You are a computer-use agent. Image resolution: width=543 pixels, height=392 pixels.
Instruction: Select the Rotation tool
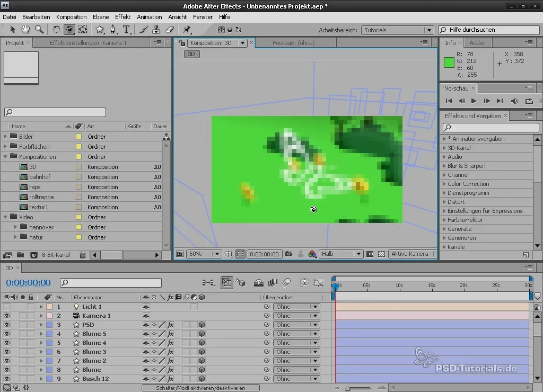point(56,30)
